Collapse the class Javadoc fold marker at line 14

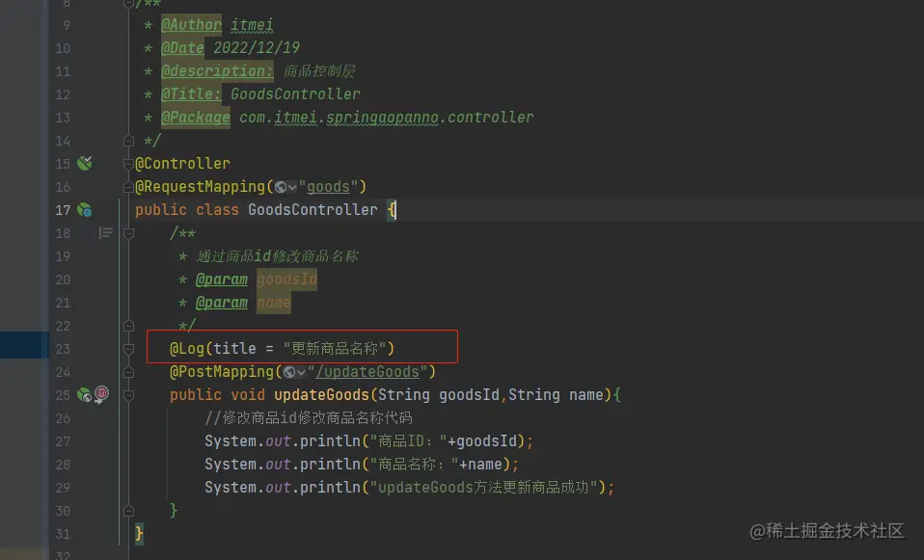click(128, 141)
